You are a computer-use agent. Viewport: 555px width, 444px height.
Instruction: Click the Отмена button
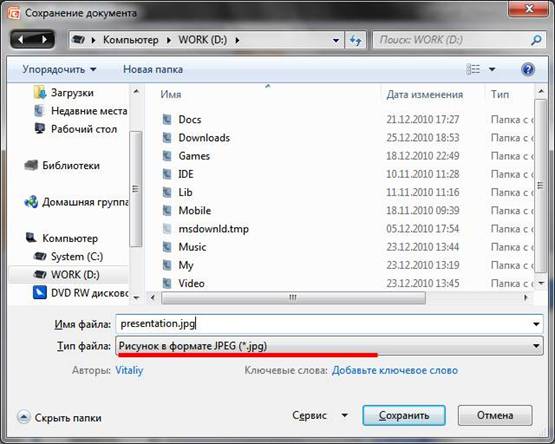click(495, 415)
